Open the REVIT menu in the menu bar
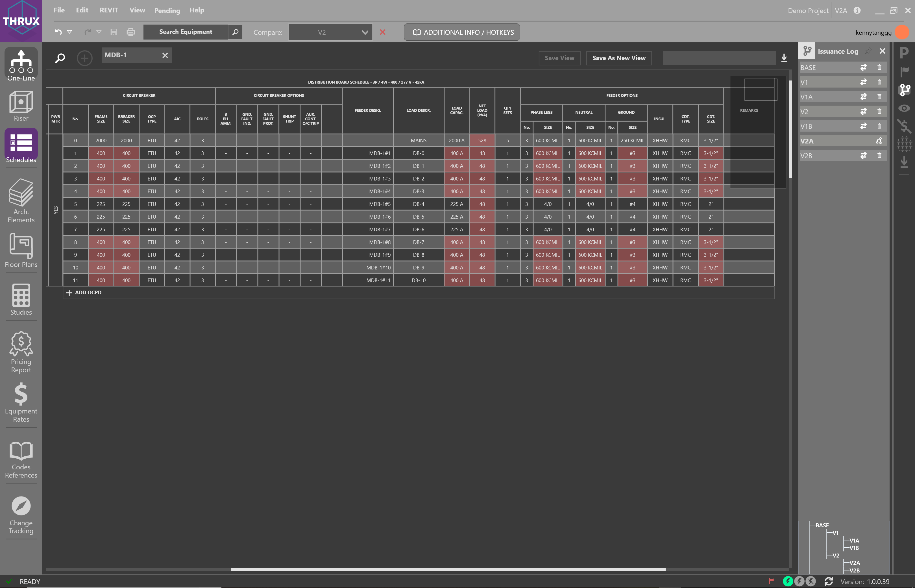The height and width of the screenshot is (588, 915). (x=109, y=10)
